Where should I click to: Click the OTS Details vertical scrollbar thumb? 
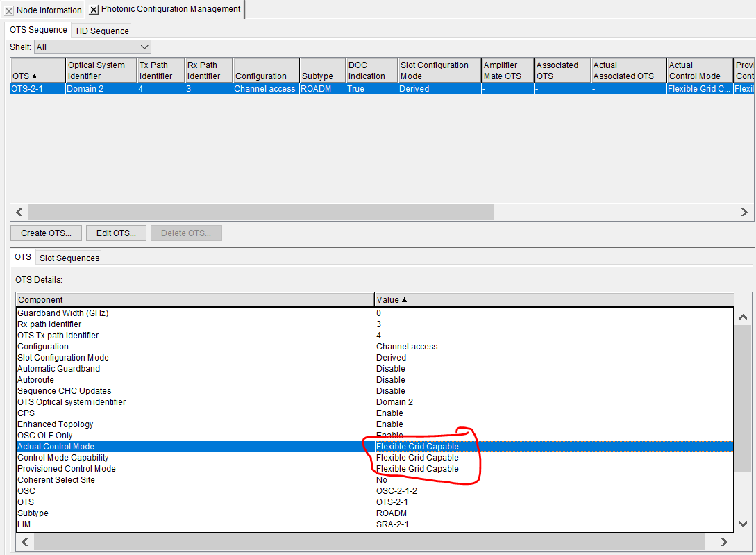pos(743,398)
